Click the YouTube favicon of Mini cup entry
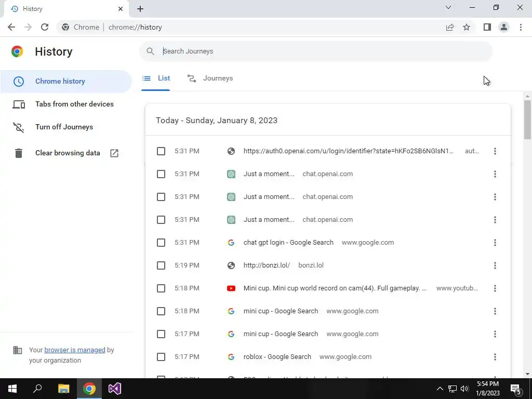Screen dimensions: 532x399 click(231, 288)
